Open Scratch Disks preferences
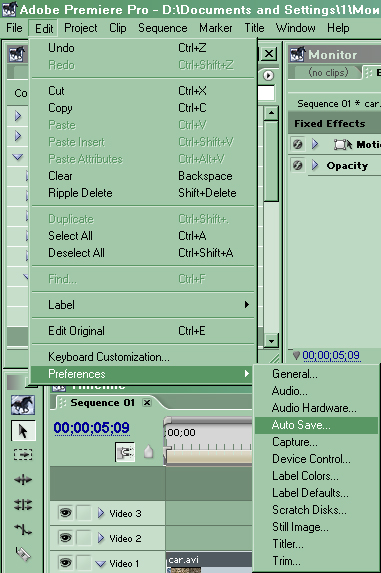Screen dimensions: 381x573 pyautogui.click(x=316, y=510)
